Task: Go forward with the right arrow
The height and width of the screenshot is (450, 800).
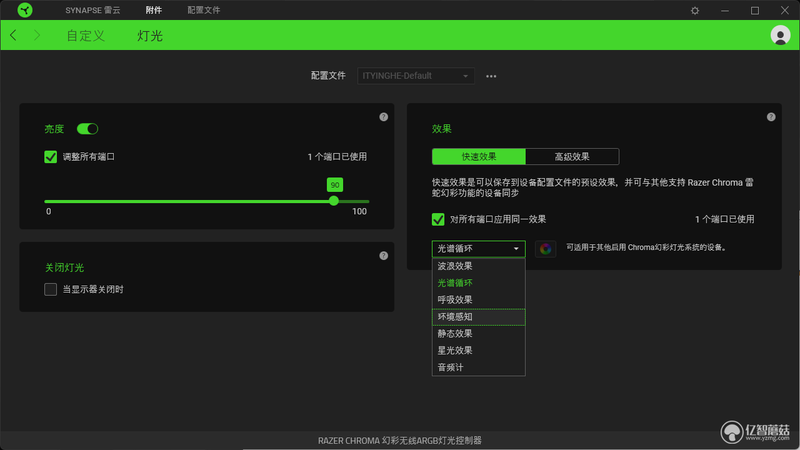Action: pos(37,35)
